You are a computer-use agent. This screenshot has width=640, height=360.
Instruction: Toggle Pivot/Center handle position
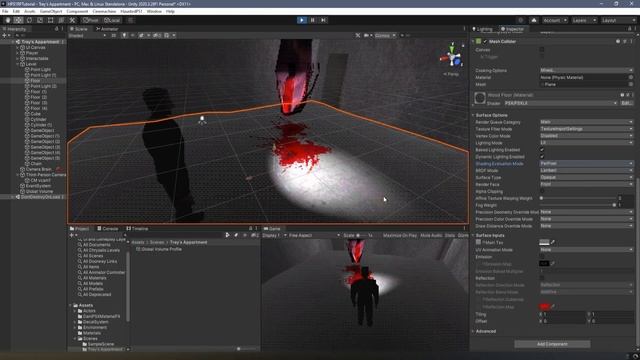tap(91, 20)
